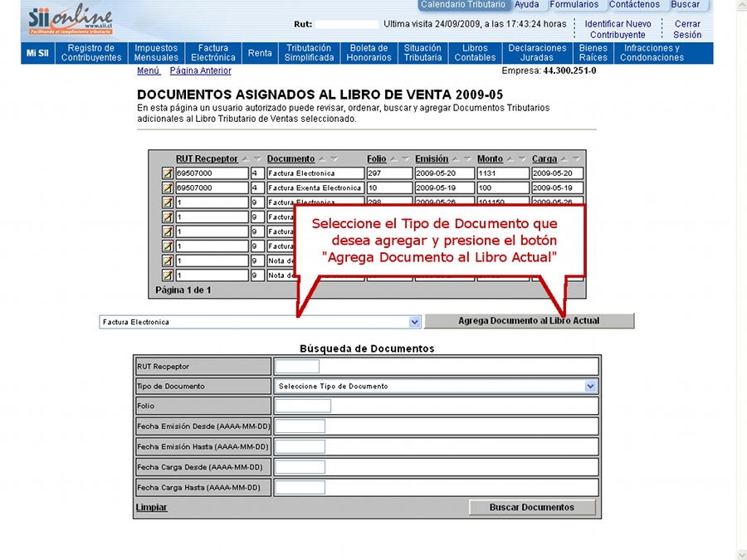Edit the Factura Exenta Electronica row

pyautogui.click(x=167, y=188)
